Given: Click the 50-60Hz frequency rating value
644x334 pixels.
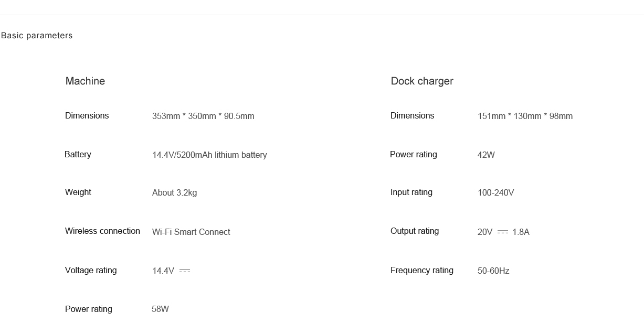Looking at the screenshot, I should click(493, 271).
